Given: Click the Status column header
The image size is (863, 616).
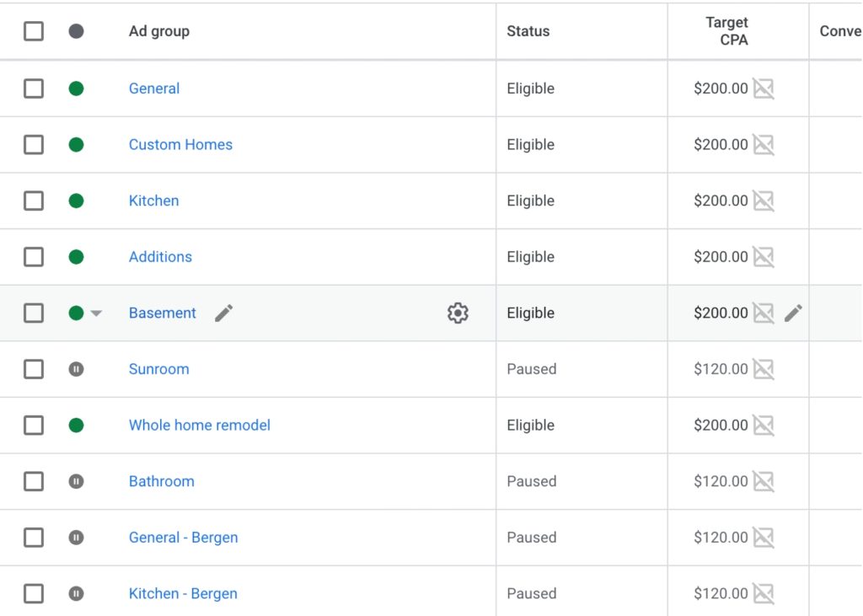Looking at the screenshot, I should tap(528, 30).
